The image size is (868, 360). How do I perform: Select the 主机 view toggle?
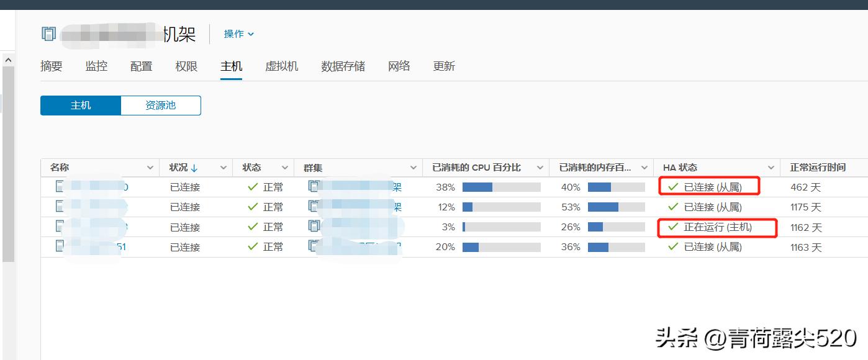tap(81, 105)
